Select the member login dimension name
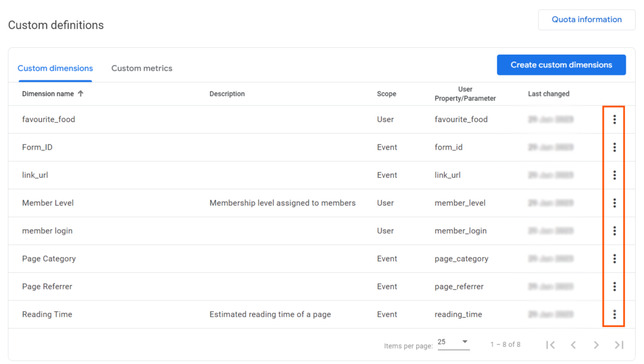 coord(47,231)
